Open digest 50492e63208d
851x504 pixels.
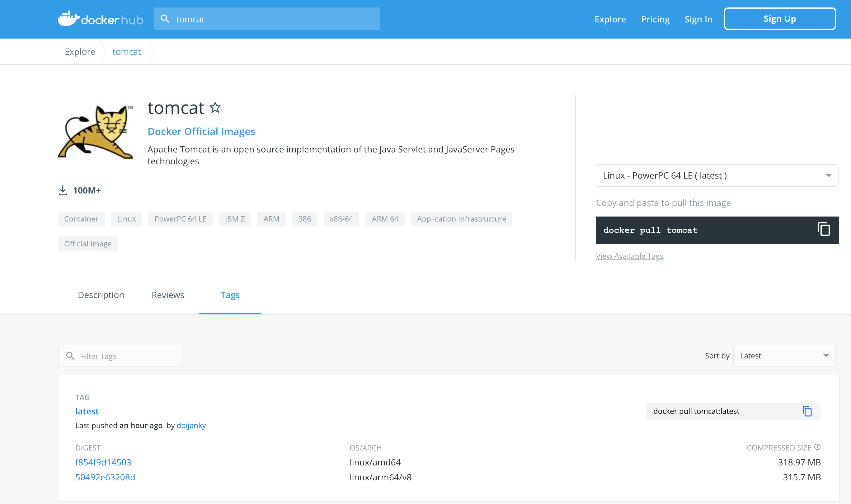[x=105, y=477]
